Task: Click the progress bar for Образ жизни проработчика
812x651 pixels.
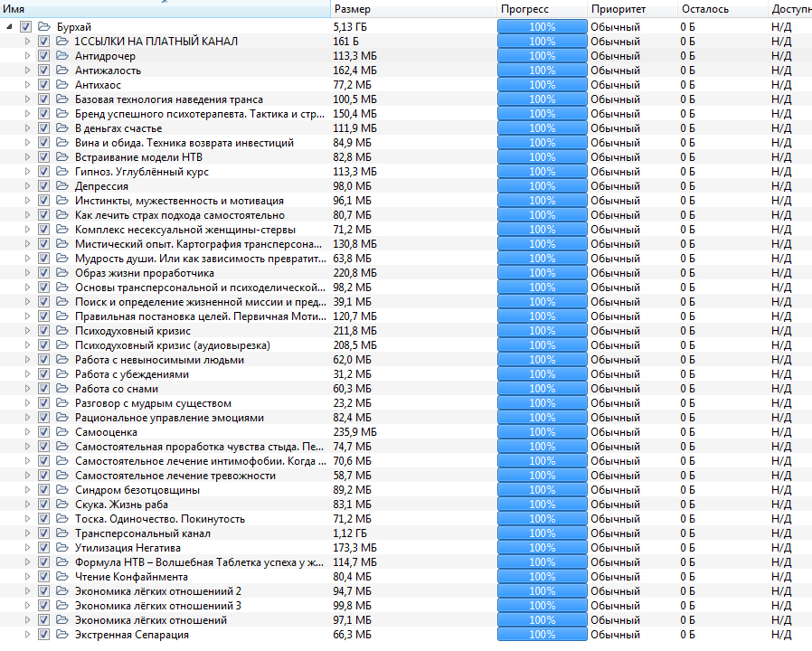Action: 542,273
